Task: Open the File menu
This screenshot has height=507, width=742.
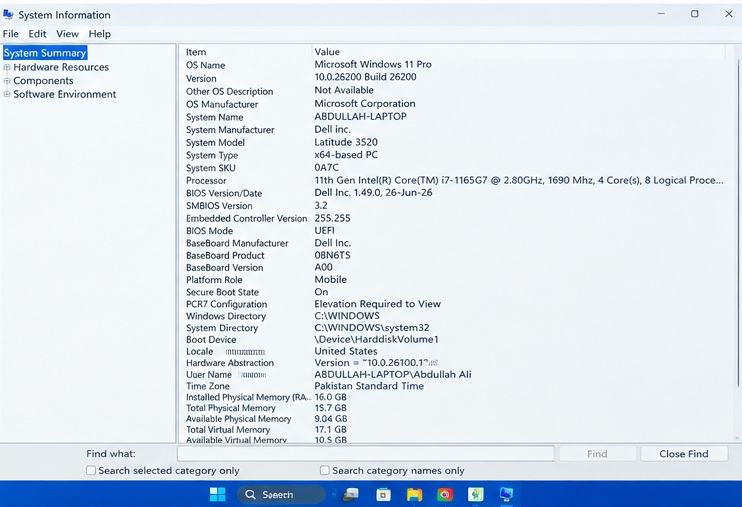Action: click(x=10, y=34)
